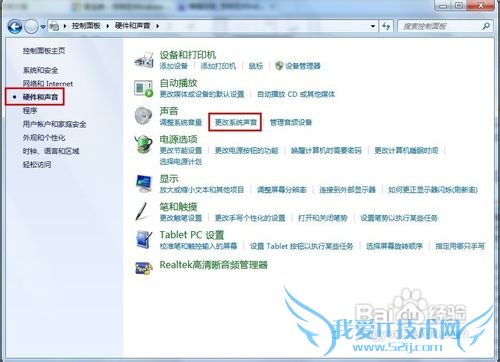Select 硬件和声音 in the sidebar
Viewport: 500px width, 362px height.
(40, 97)
